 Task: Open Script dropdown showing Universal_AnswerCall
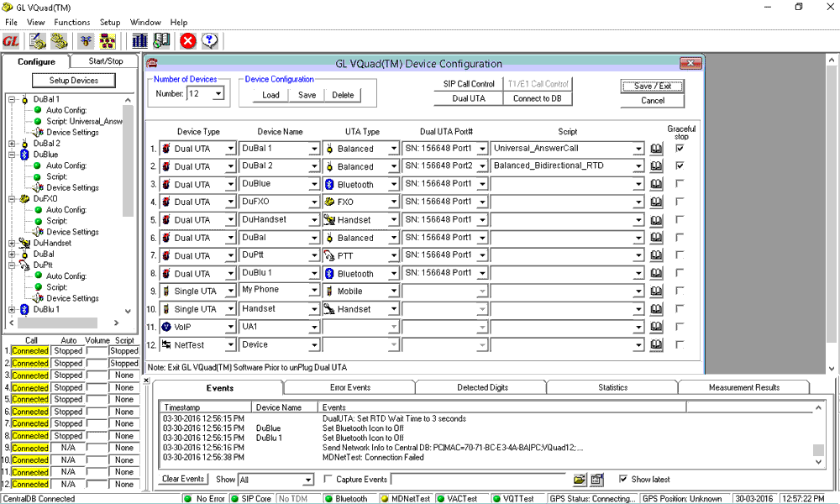[638, 149]
